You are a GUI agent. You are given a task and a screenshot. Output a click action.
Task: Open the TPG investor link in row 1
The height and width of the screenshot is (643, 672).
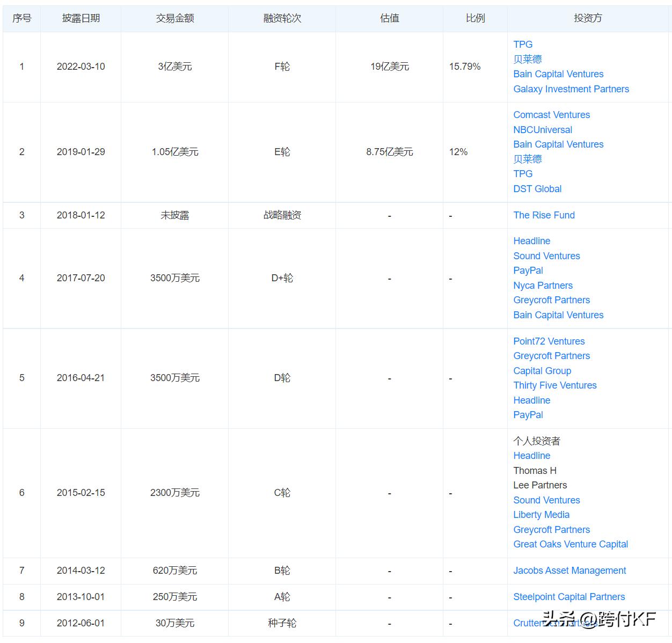click(522, 45)
